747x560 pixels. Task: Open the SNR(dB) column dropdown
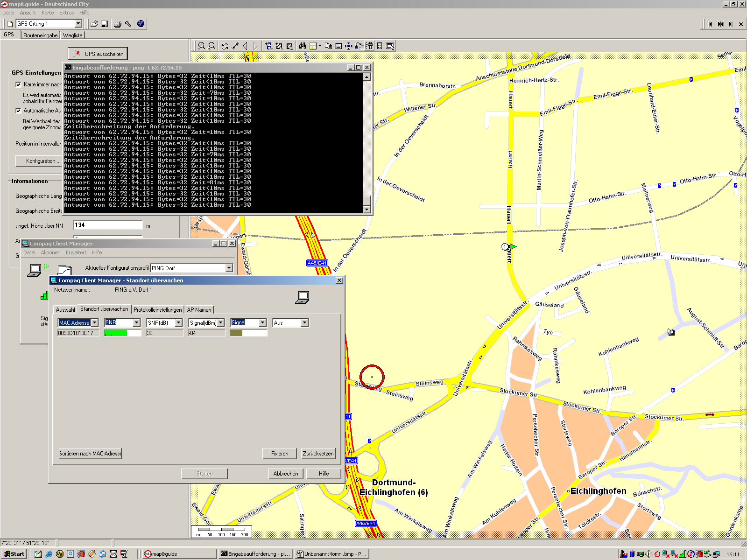coord(179,323)
